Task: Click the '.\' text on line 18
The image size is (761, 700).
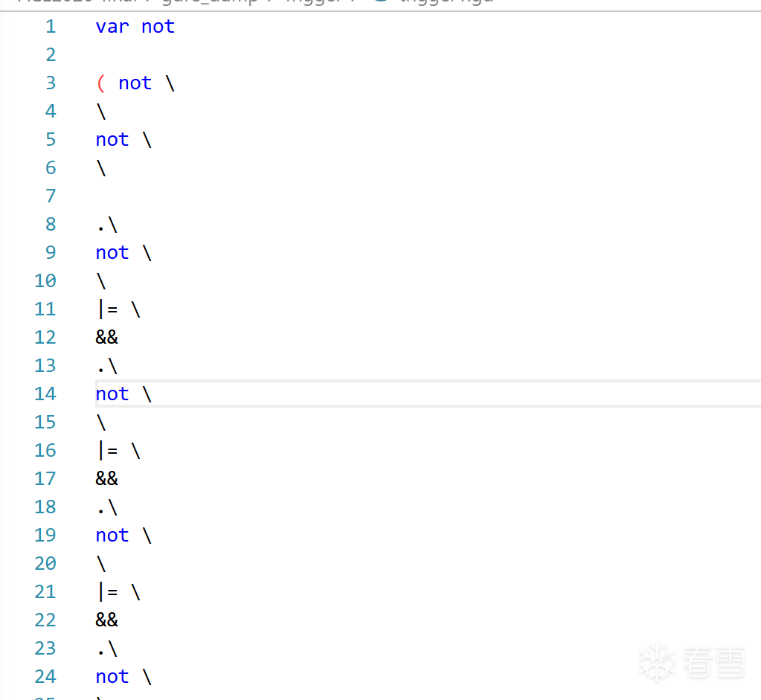Action: pos(107,507)
